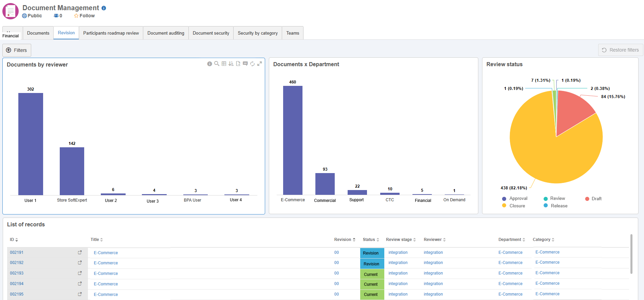This screenshot has width=644, height=300.
Task: Click the Follow link
Action: click(87, 16)
